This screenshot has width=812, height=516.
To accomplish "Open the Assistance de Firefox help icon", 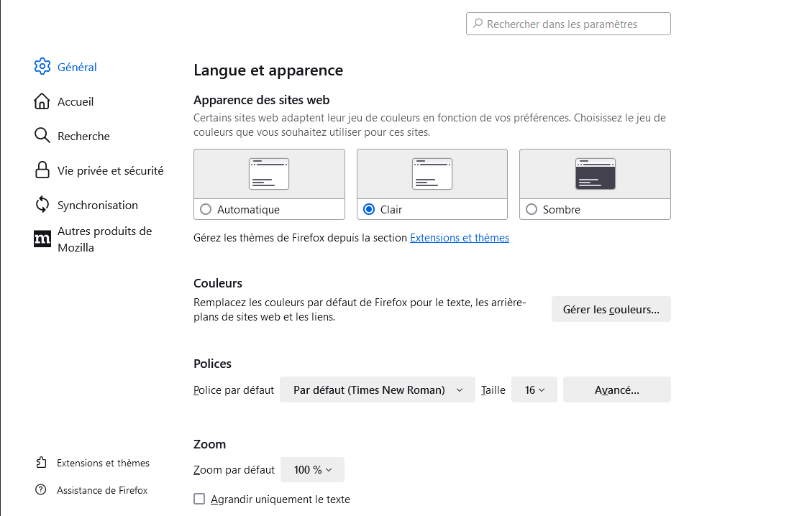I will (40, 490).
